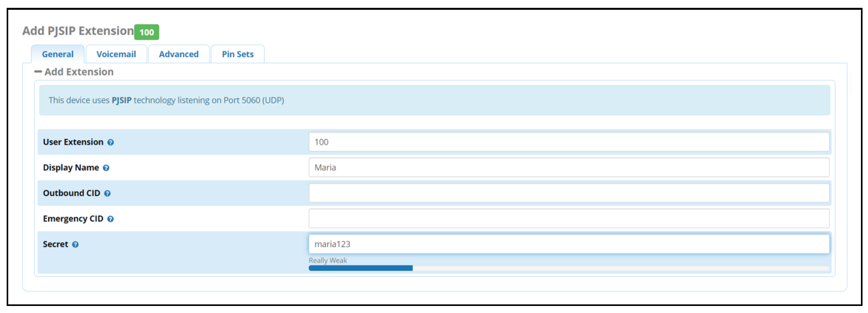Go to the Pin Sets tab

[238, 54]
